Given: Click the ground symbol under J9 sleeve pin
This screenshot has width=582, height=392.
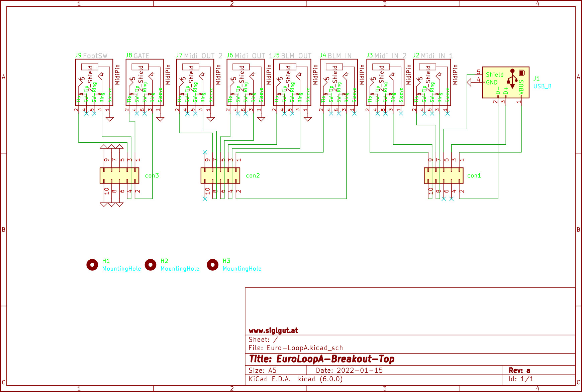Looking at the screenshot, I should [110, 119].
